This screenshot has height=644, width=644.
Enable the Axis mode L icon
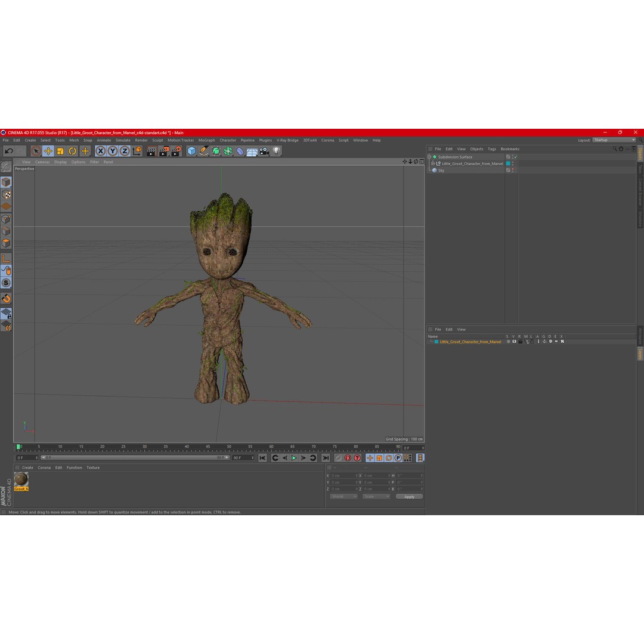(6, 259)
